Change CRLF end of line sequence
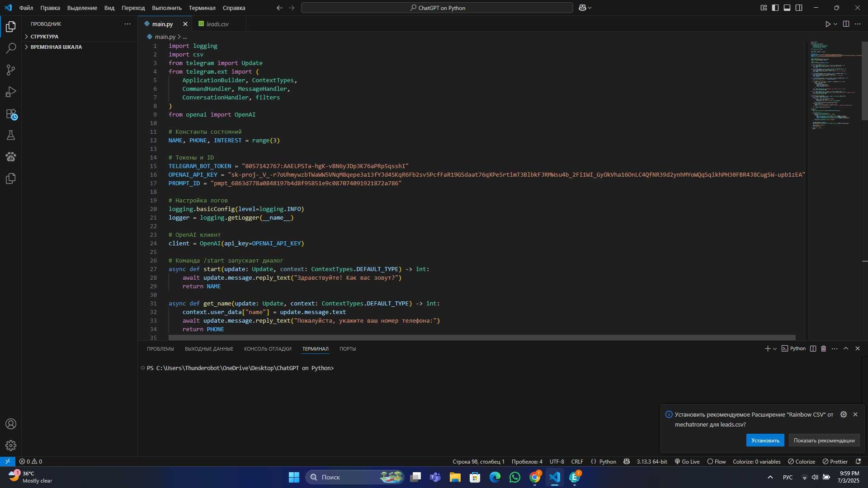 click(x=577, y=461)
